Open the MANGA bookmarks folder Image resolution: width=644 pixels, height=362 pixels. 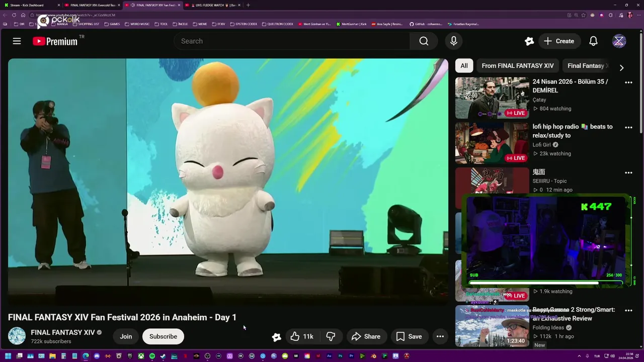59,24
